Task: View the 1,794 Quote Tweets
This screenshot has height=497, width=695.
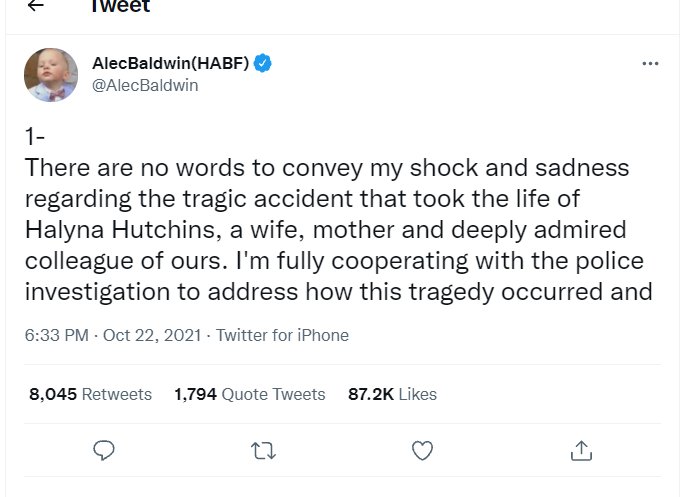Action: point(249,394)
